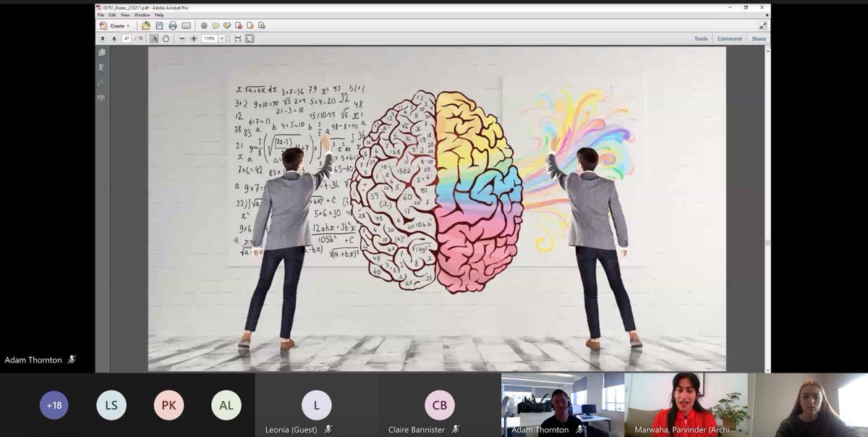The image size is (868, 437).
Task: Toggle read mode with the expand arrows icon
Action: point(763,25)
